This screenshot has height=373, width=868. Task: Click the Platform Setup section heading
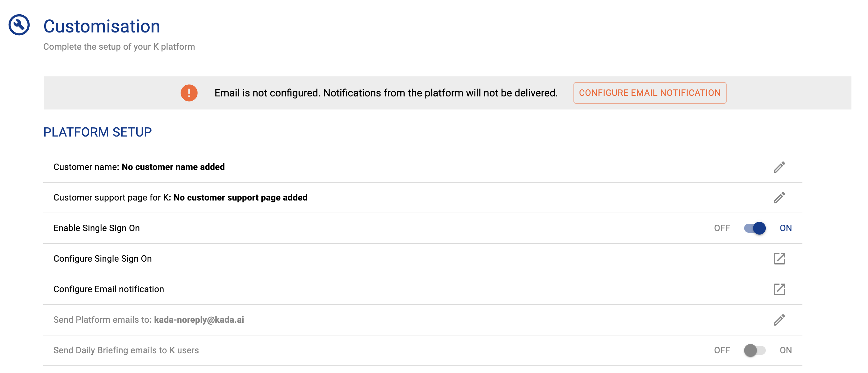[97, 132]
